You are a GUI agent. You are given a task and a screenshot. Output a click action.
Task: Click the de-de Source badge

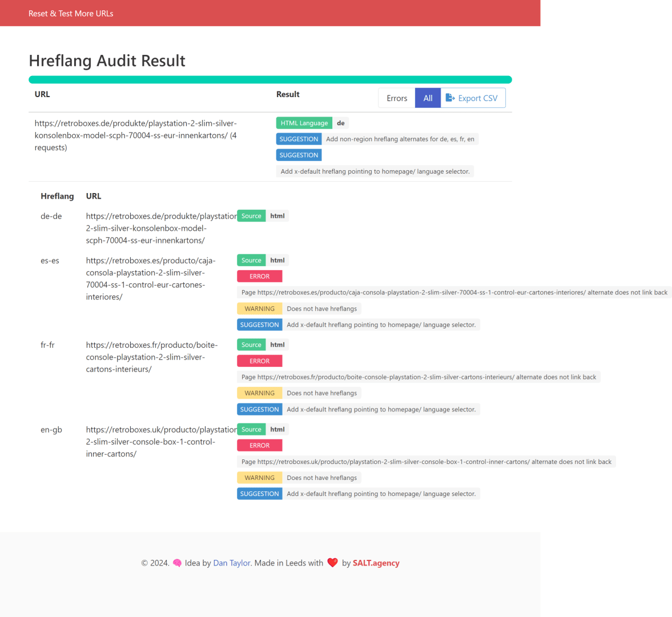coord(251,216)
